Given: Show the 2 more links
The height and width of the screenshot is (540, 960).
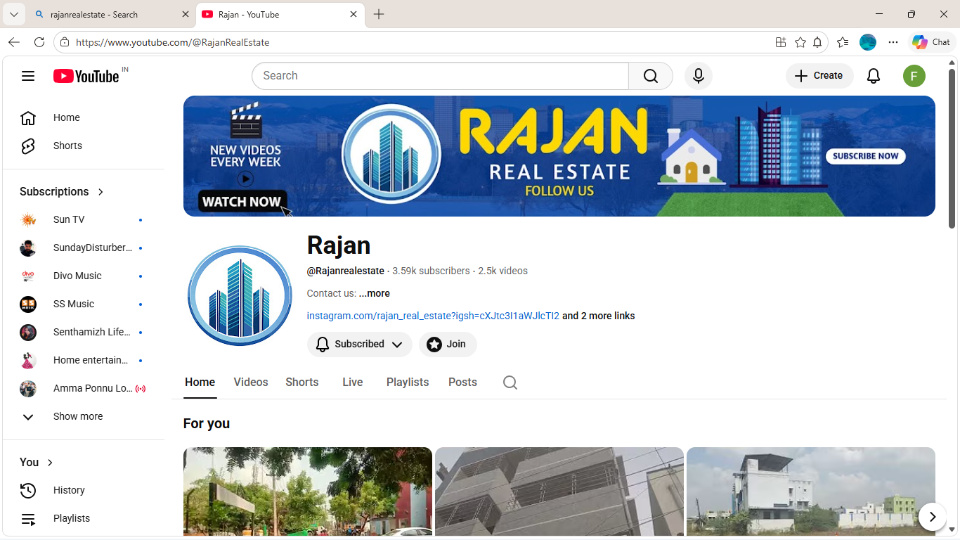Looking at the screenshot, I should point(598,316).
